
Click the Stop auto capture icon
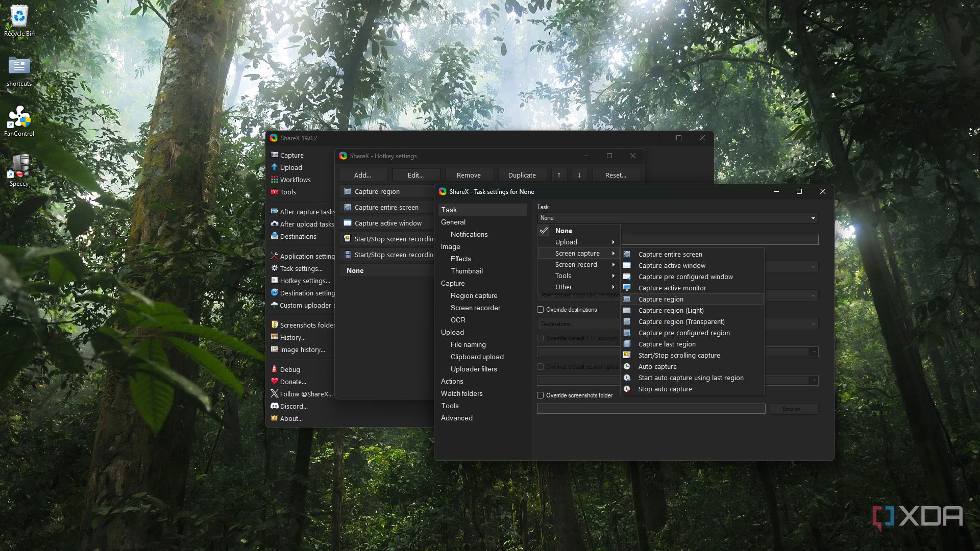click(x=627, y=389)
